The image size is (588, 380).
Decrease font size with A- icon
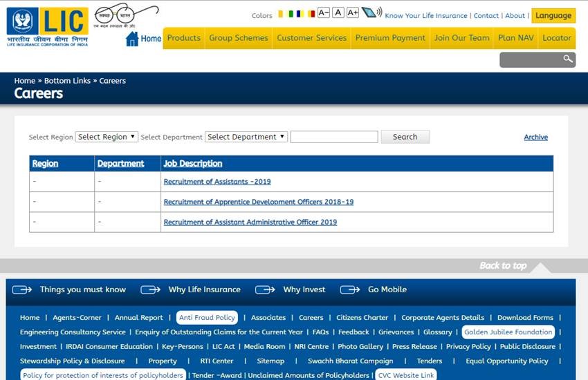click(x=323, y=12)
